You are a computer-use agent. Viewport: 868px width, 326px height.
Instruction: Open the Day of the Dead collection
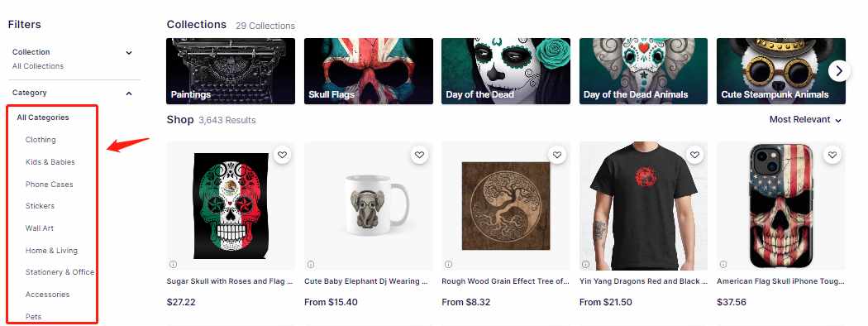click(x=505, y=71)
